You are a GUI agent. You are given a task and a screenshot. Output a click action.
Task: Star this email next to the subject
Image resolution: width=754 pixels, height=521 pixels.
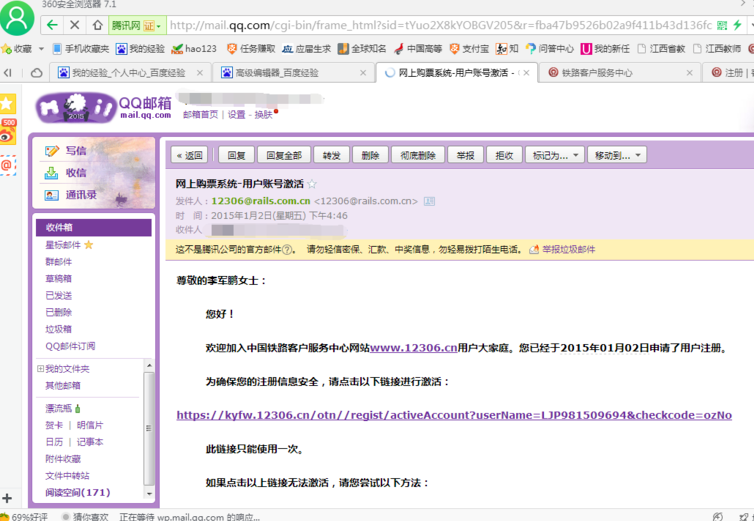(x=312, y=183)
